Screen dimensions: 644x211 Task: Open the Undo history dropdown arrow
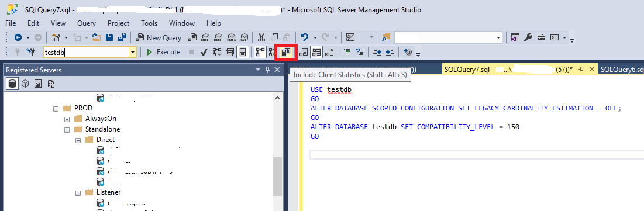click(315, 37)
